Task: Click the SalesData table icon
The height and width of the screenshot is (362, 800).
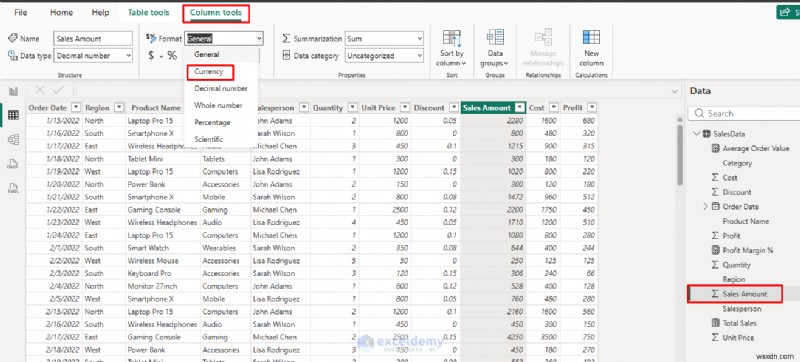Action: 707,134
